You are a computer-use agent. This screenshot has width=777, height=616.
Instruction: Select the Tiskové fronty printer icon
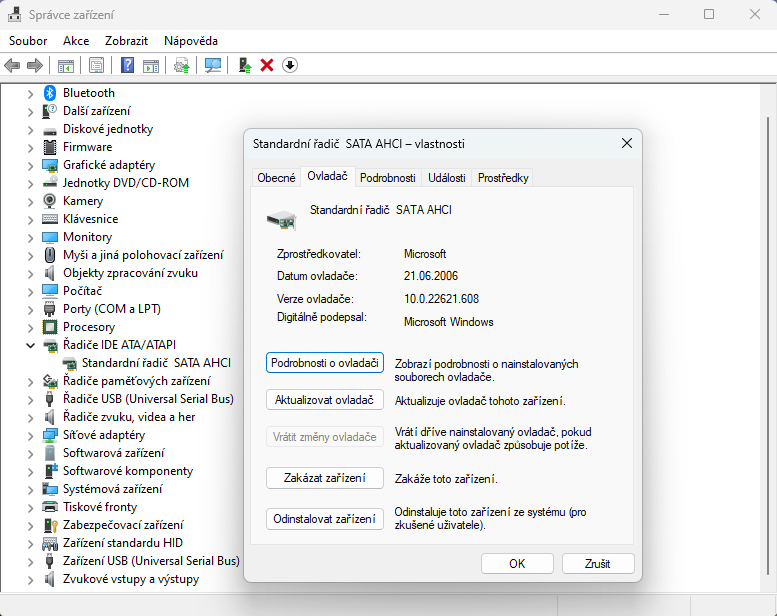[50, 507]
